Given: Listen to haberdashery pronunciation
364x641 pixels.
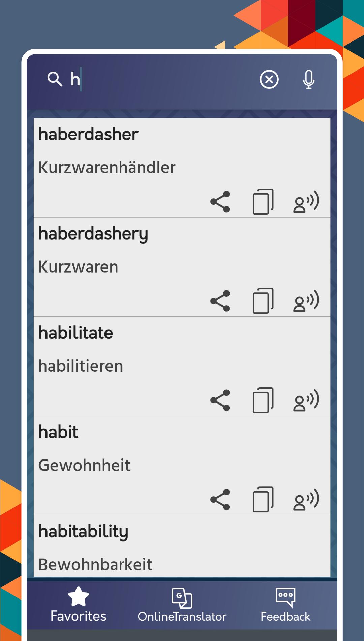Looking at the screenshot, I should 306,301.
